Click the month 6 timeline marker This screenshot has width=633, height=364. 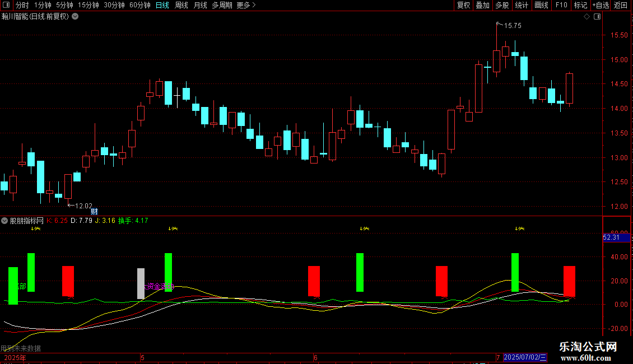tap(316, 357)
